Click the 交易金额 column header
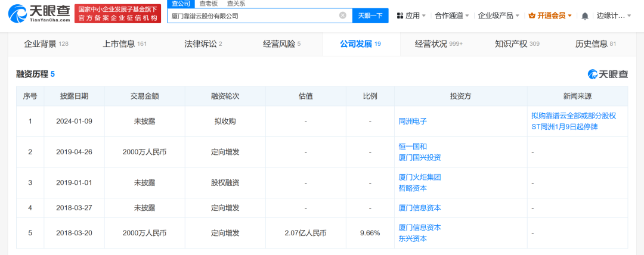This screenshot has height=255, width=644. coord(144,96)
